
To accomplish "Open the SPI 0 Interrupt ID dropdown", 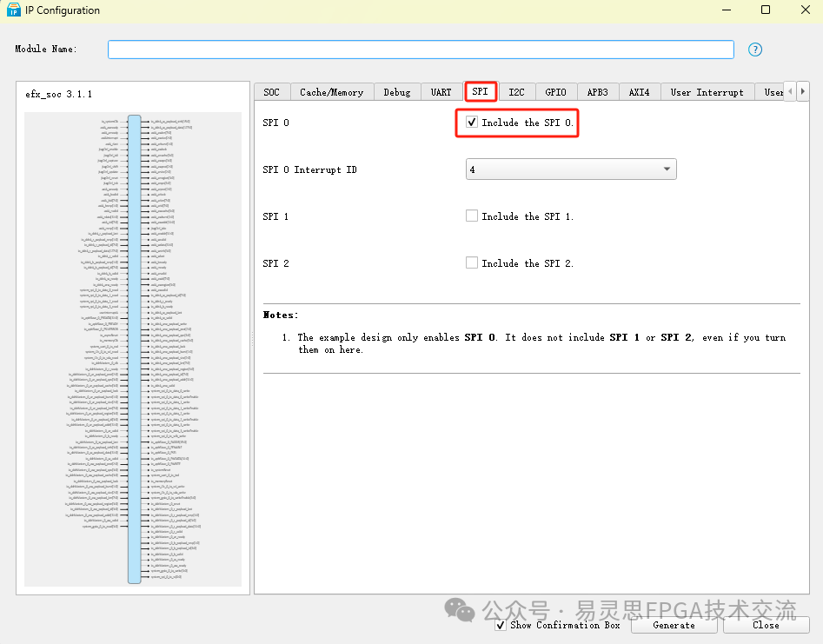I will pyautogui.click(x=570, y=169).
